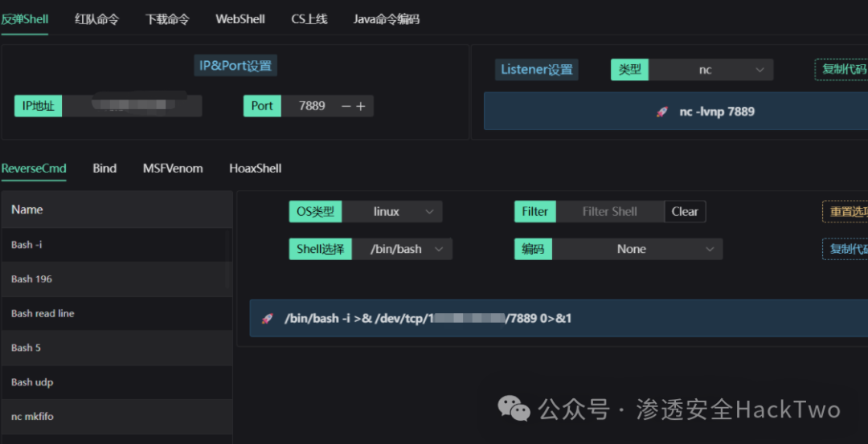Click the nc -lvnp 7889 command text

(717, 112)
